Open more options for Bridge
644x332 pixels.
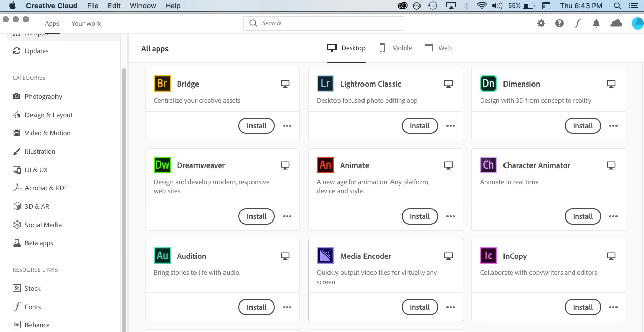[287, 126]
